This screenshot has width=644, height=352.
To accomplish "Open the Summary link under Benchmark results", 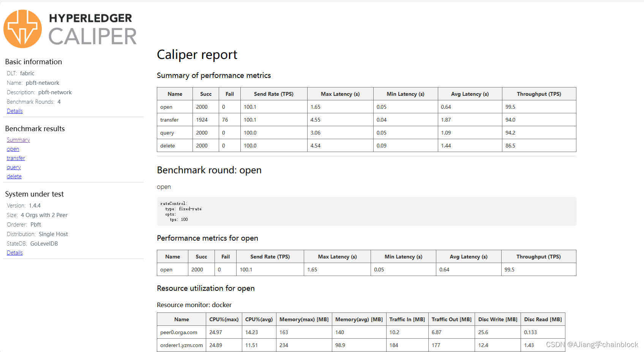I will 18,140.
